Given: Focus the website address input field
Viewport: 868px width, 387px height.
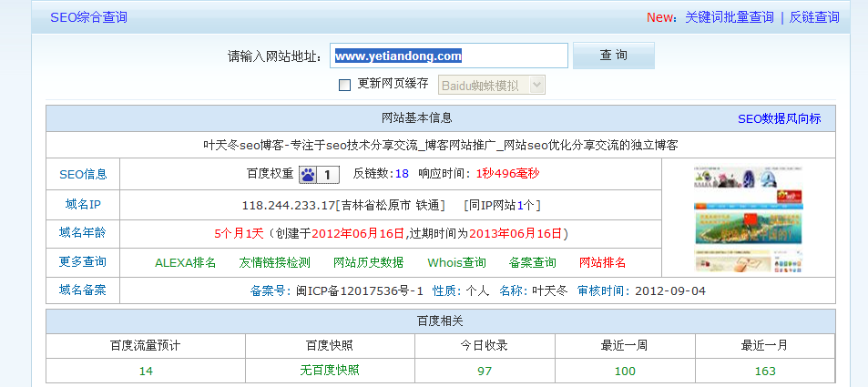Looking at the screenshot, I should click(449, 56).
